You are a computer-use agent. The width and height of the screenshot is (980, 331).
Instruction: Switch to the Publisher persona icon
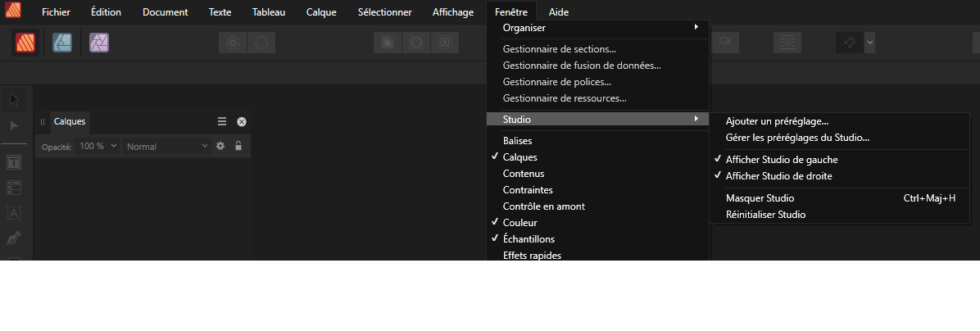[x=25, y=43]
